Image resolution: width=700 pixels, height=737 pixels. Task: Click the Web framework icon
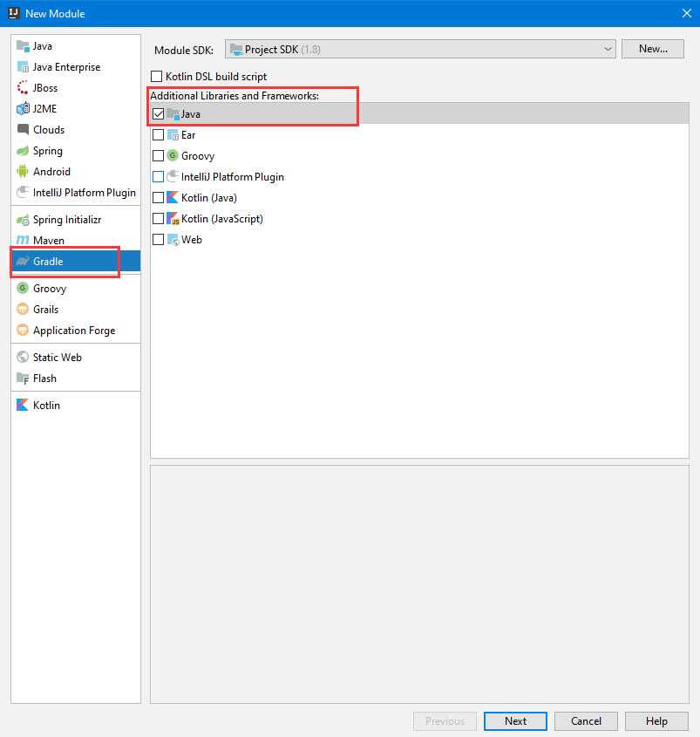[x=173, y=240]
